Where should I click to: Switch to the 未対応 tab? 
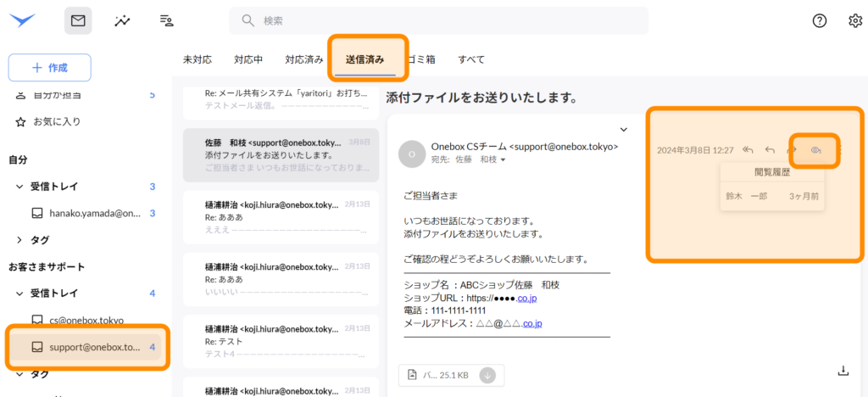pyautogui.click(x=197, y=59)
